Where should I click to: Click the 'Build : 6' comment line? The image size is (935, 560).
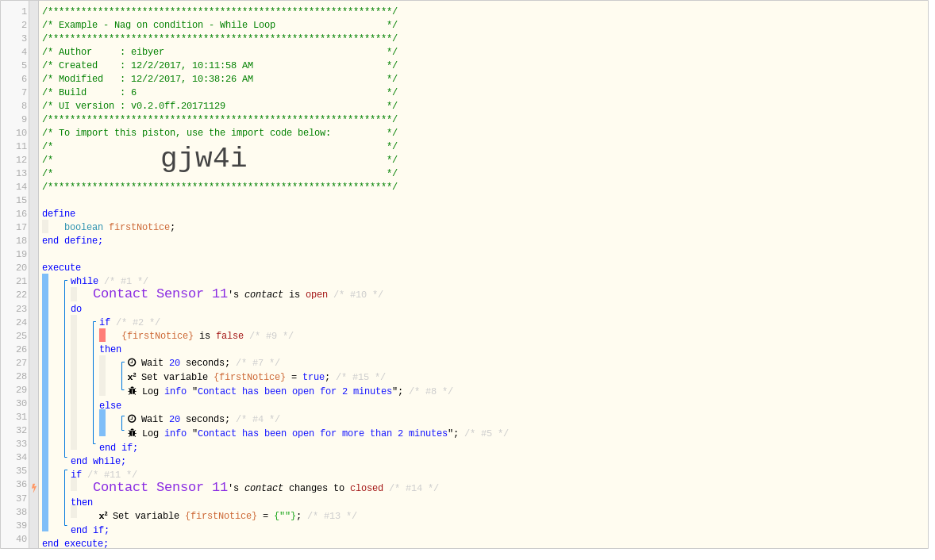[x=220, y=94]
